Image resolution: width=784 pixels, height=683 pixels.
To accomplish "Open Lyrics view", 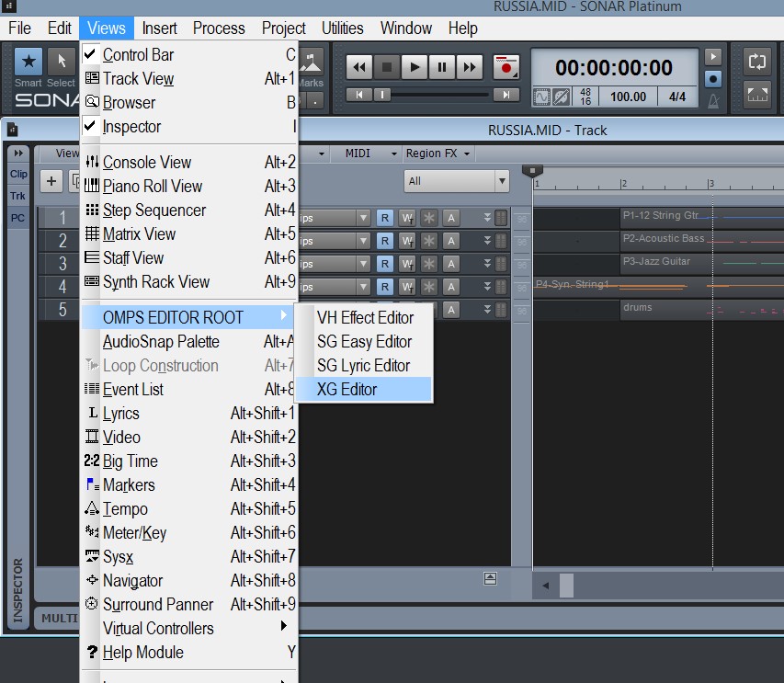I will tap(189, 413).
